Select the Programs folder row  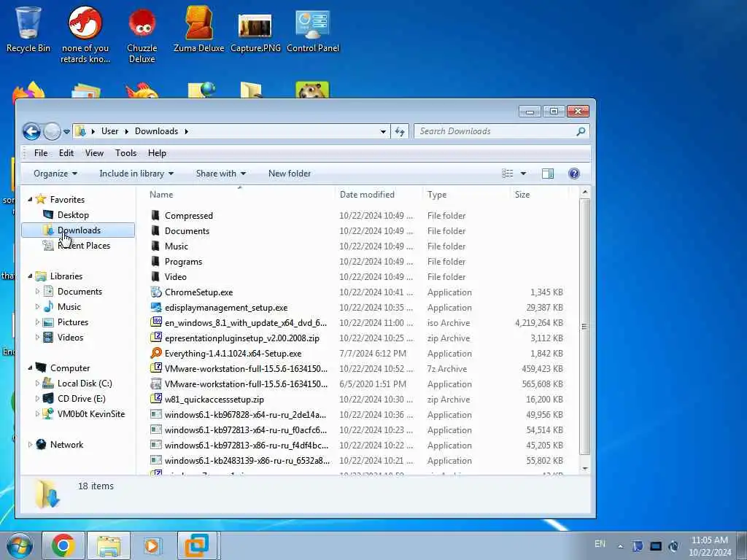pos(357,262)
